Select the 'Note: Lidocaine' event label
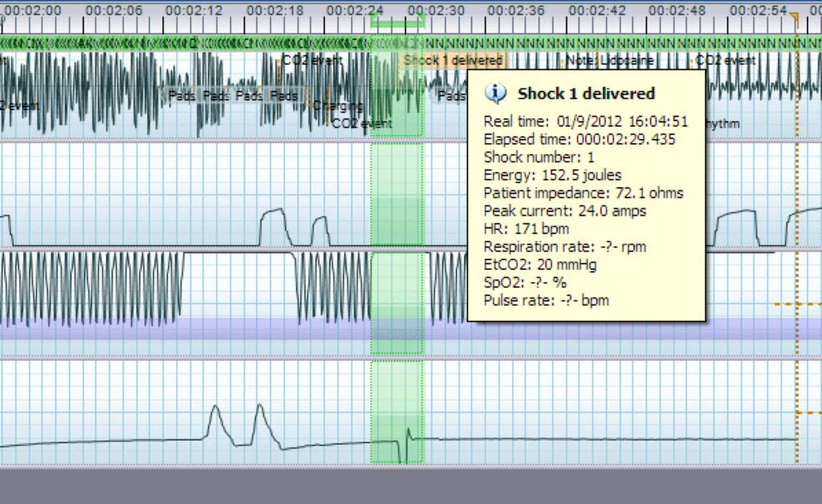822x504 pixels. click(x=610, y=61)
